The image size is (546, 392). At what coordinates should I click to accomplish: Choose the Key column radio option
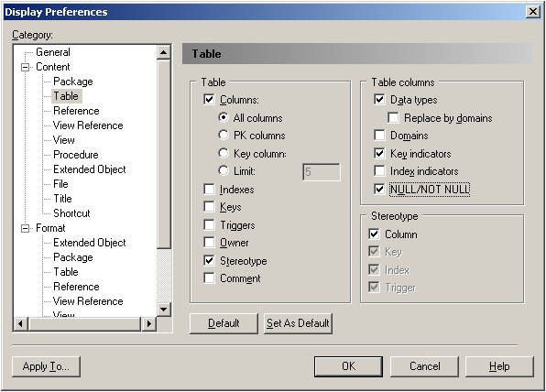(224, 153)
